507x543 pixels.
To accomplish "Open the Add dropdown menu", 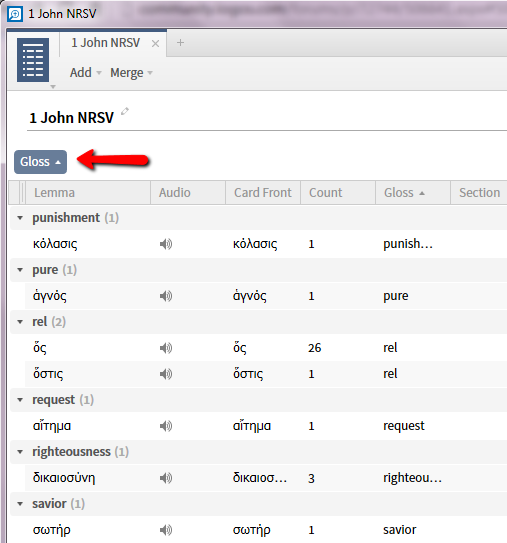I will point(86,73).
